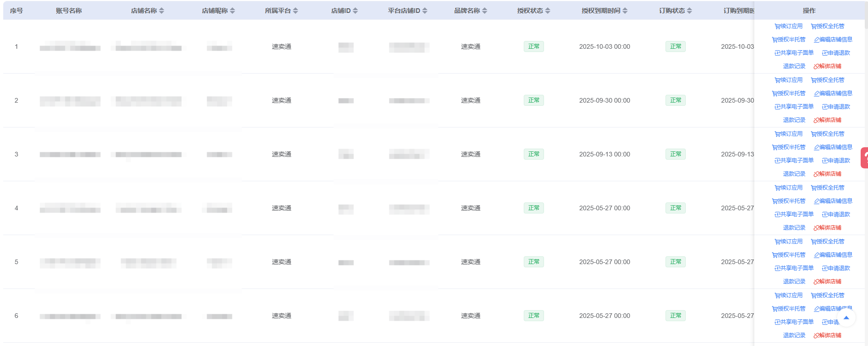Click 解绑店铺 in row 6

(x=827, y=335)
